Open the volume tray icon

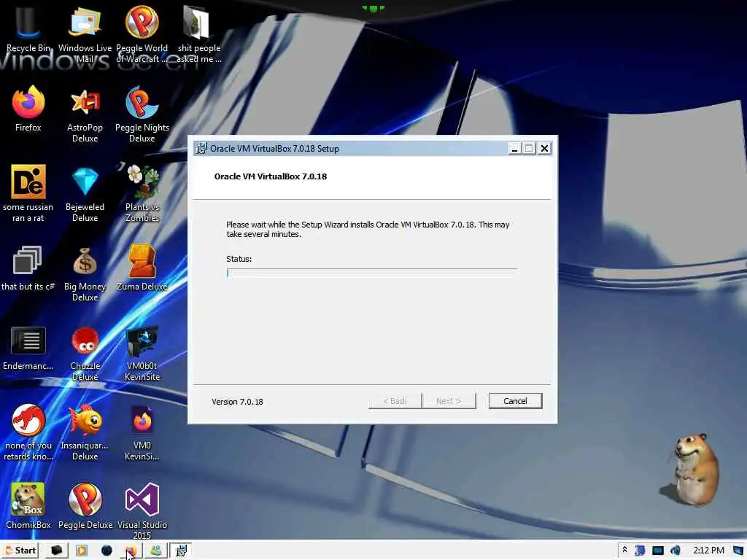676,551
